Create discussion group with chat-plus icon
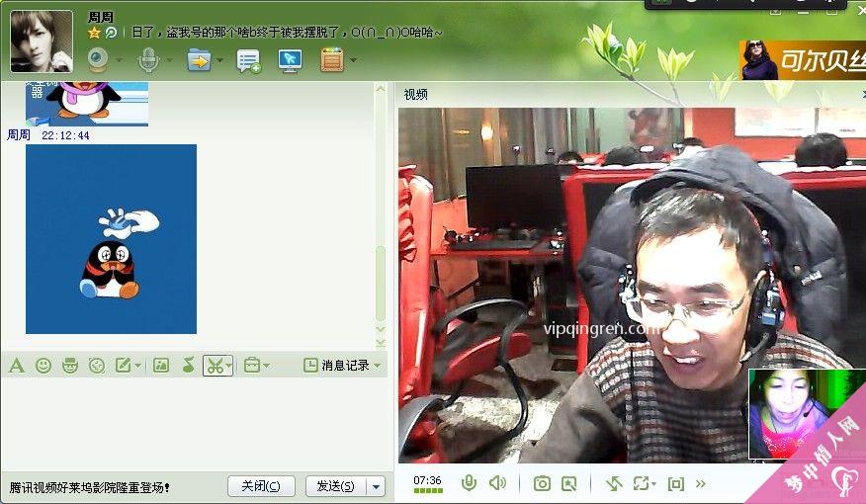 pos(248,60)
